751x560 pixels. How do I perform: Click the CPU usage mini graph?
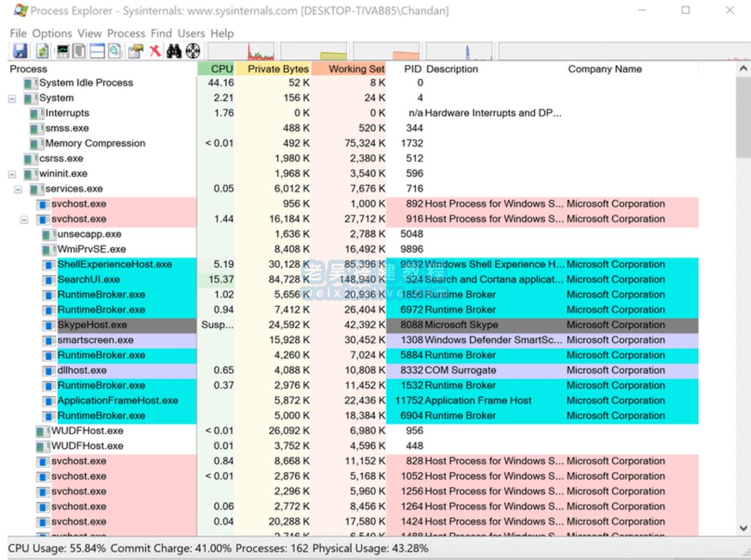coord(241,51)
